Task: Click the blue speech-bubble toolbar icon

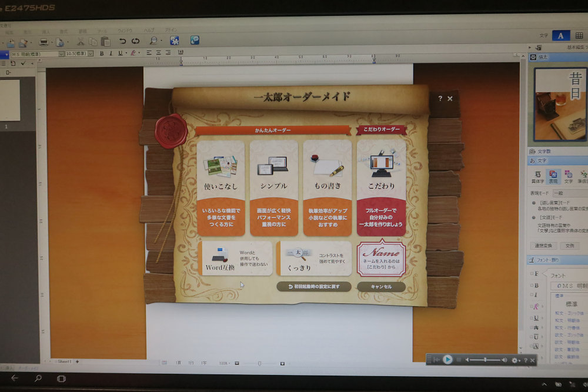Action: (195, 40)
